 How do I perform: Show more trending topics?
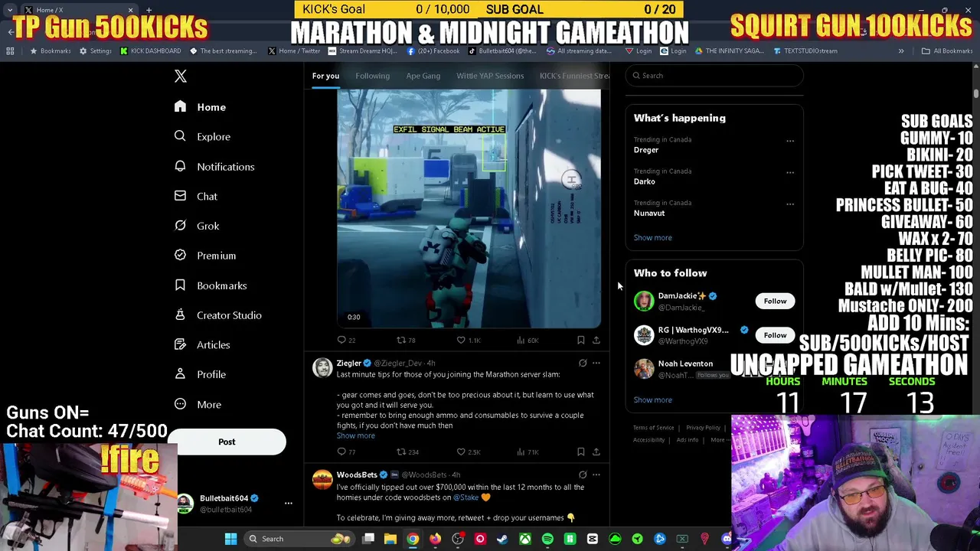(652, 237)
